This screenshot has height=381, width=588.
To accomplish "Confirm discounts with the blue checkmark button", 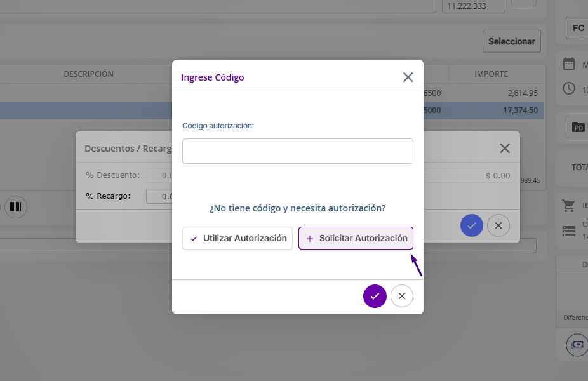I will point(472,225).
